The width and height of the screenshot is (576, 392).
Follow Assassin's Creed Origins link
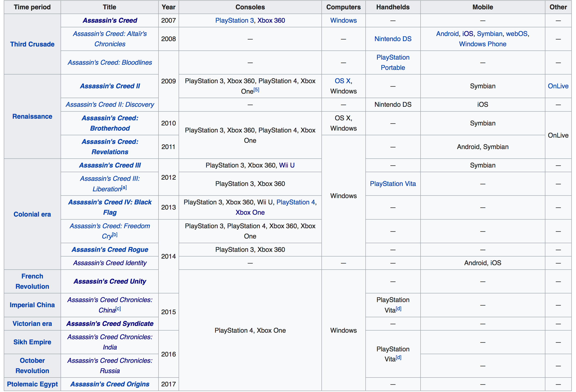(x=110, y=384)
